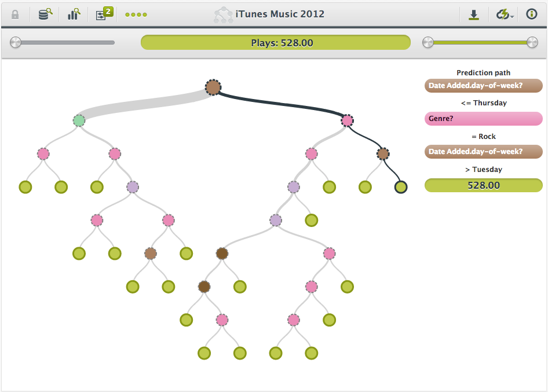Click the tree model icon beside title
This screenshot has height=392, width=548.
pyautogui.click(x=223, y=14)
